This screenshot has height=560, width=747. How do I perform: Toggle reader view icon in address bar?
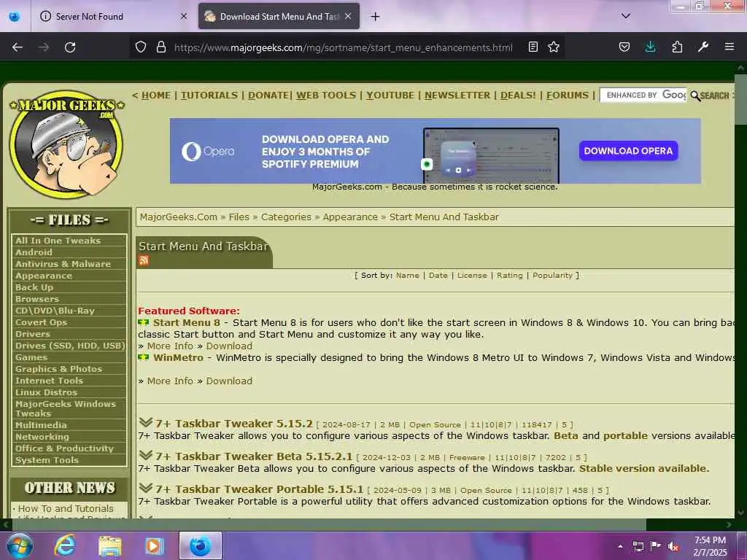[x=533, y=47]
